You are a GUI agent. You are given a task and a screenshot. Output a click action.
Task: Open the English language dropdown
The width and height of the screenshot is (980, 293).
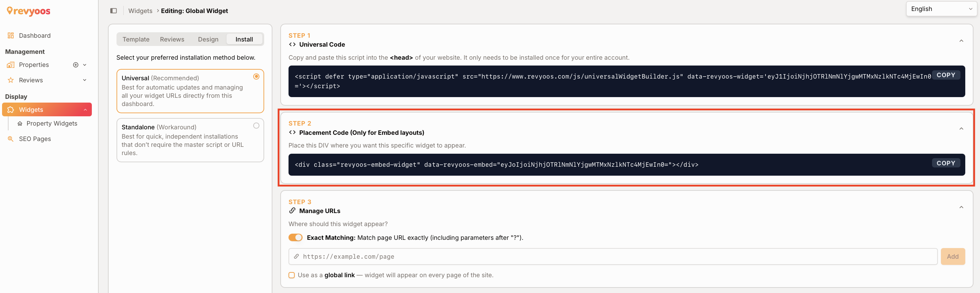coord(941,9)
